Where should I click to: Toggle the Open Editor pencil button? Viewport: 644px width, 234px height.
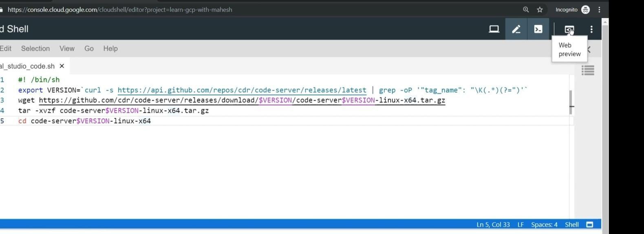(x=516, y=29)
